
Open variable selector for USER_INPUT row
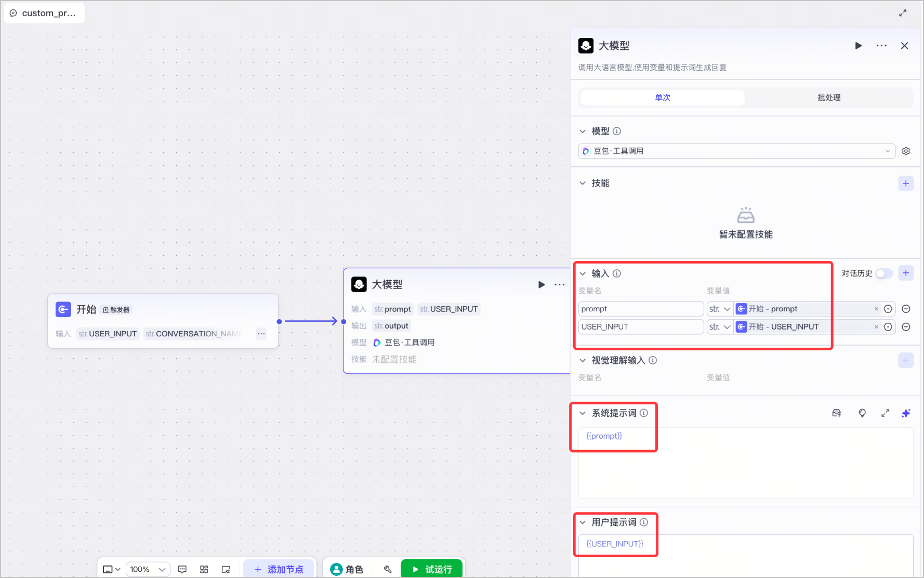pos(888,327)
